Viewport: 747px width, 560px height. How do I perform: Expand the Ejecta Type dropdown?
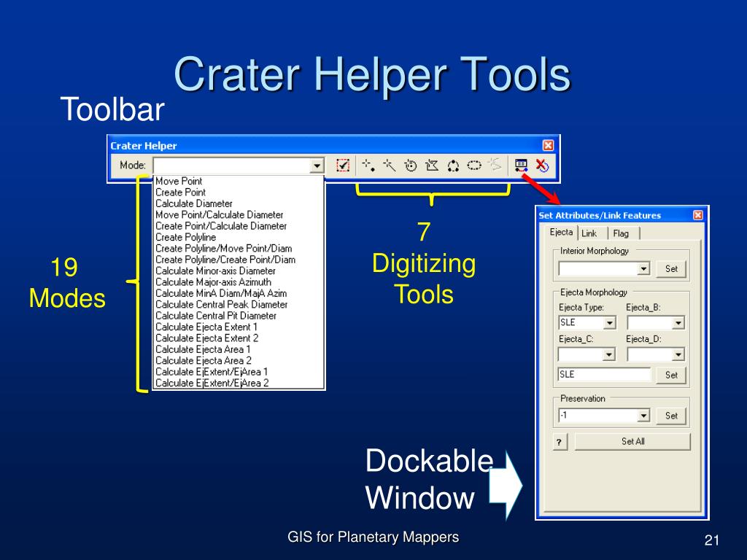(610, 323)
